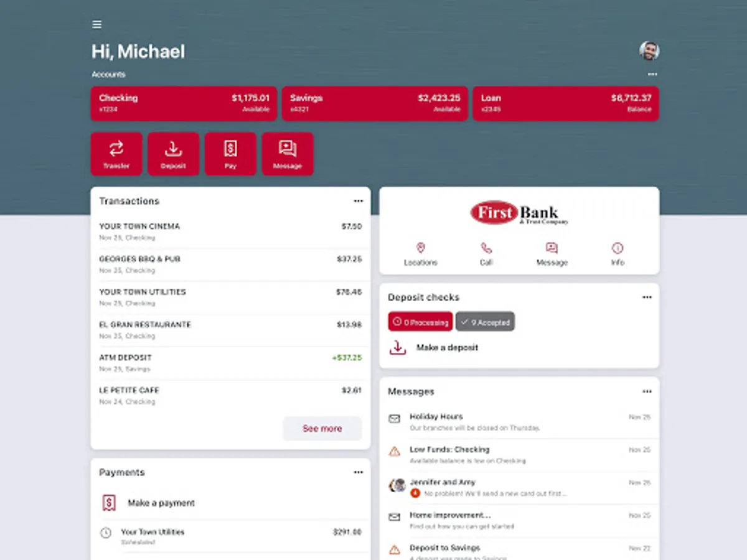
Task: Select the EL GRAN RESTAURANTE transaction
Action: (x=230, y=330)
